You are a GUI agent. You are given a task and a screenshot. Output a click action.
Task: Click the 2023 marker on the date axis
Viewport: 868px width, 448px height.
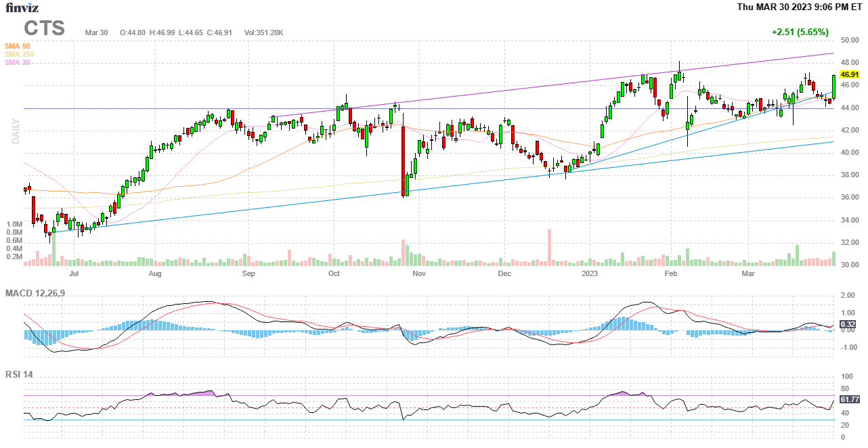point(590,273)
